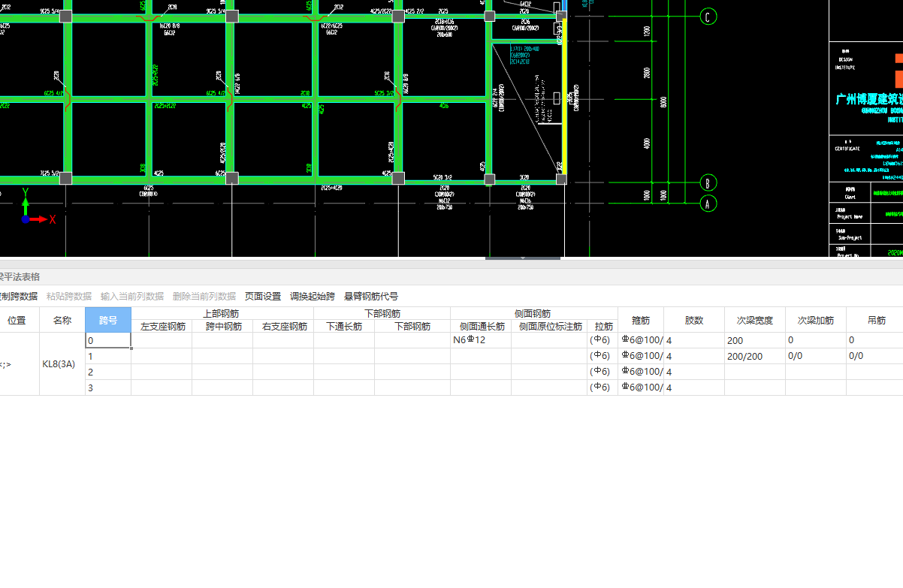This screenshot has height=588, width=903.
Task: Click the 肢数 column header
Action: pyautogui.click(x=694, y=320)
